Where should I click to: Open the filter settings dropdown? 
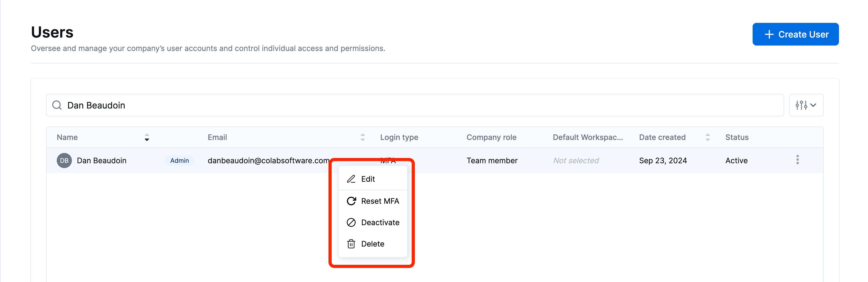[x=806, y=105]
